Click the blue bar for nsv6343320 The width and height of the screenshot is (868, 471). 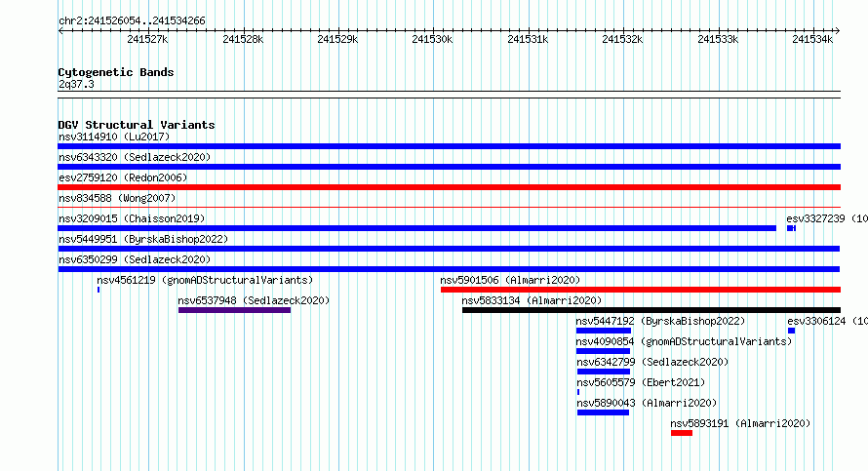coord(449,167)
